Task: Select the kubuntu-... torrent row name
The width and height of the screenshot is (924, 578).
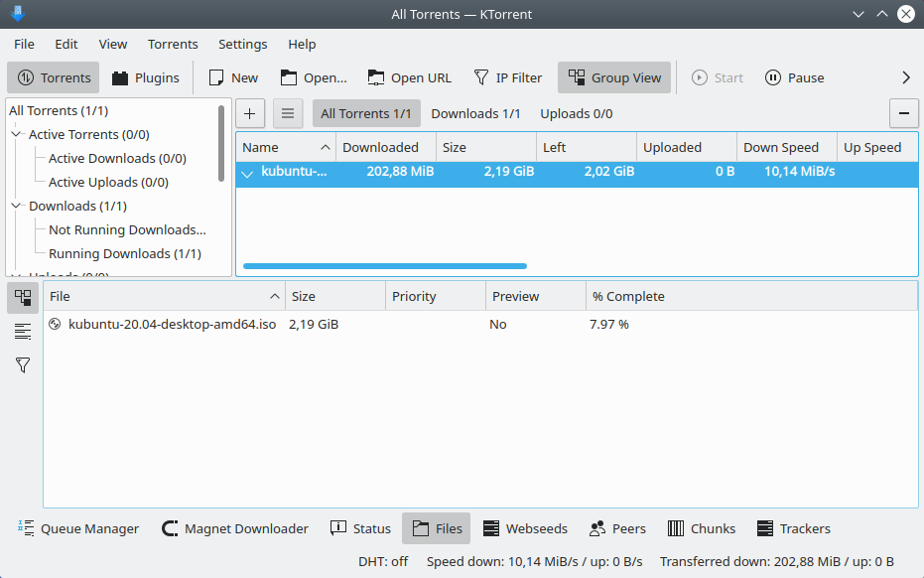Action: pos(294,172)
